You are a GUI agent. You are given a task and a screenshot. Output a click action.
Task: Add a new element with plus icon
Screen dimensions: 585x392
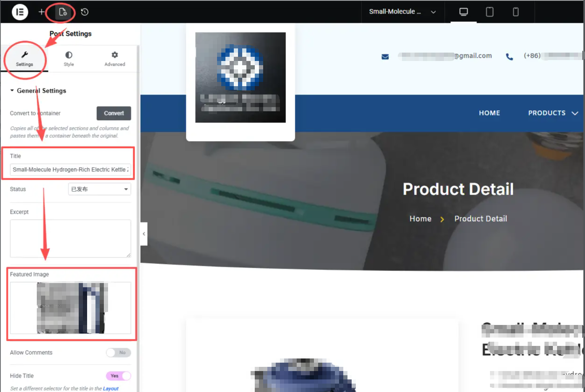(x=41, y=12)
